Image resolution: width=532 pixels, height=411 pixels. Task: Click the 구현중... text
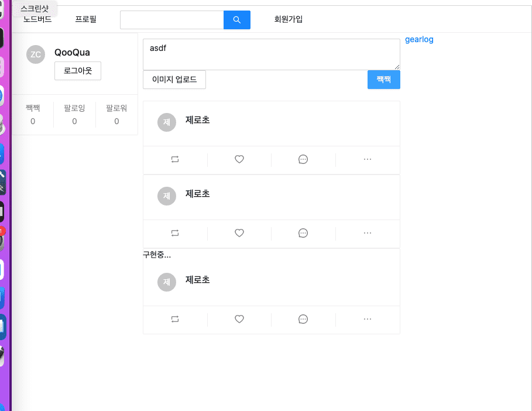click(x=157, y=255)
